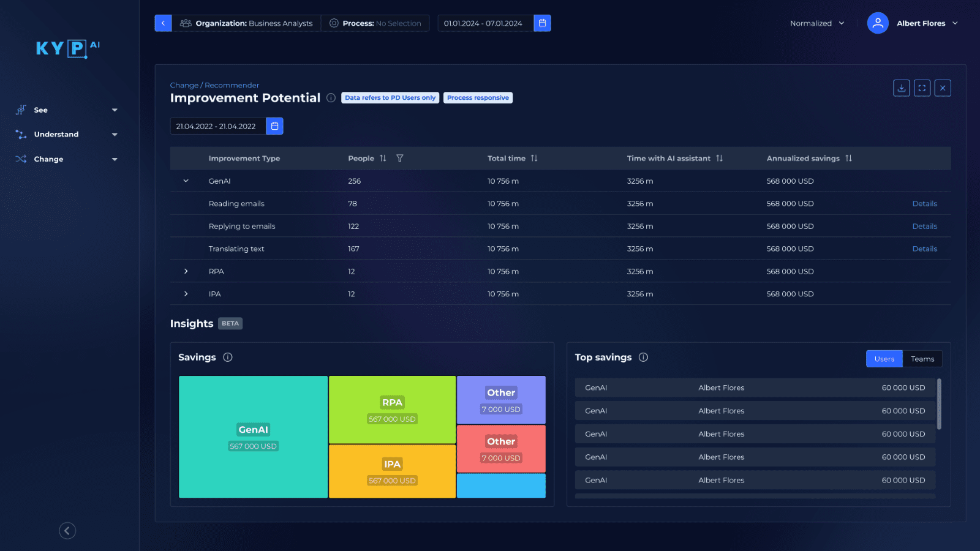The image size is (980, 551).
Task: Open the Normalized dropdown
Action: [x=816, y=23]
